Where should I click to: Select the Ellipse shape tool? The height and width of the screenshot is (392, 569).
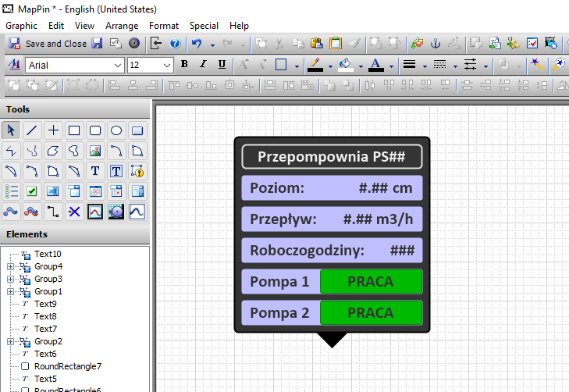tap(116, 130)
